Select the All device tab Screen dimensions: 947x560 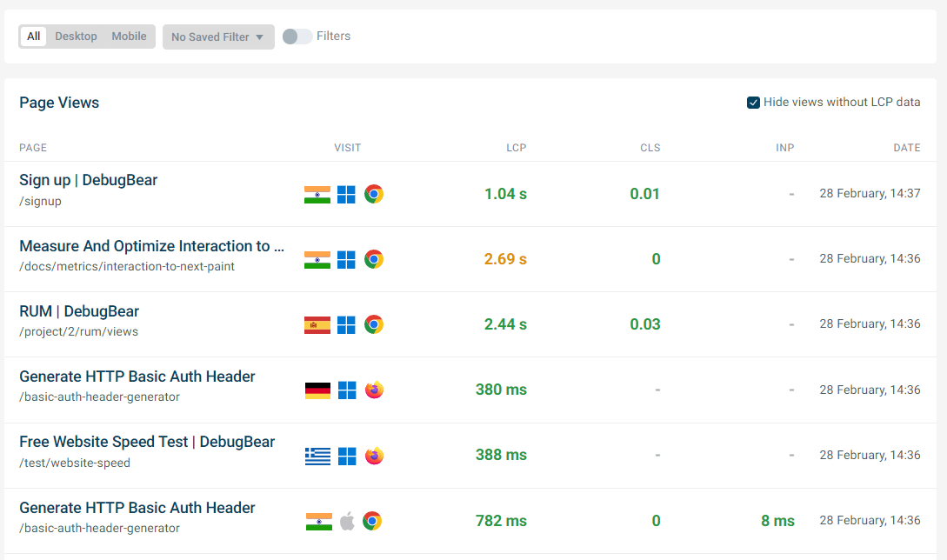(33, 37)
